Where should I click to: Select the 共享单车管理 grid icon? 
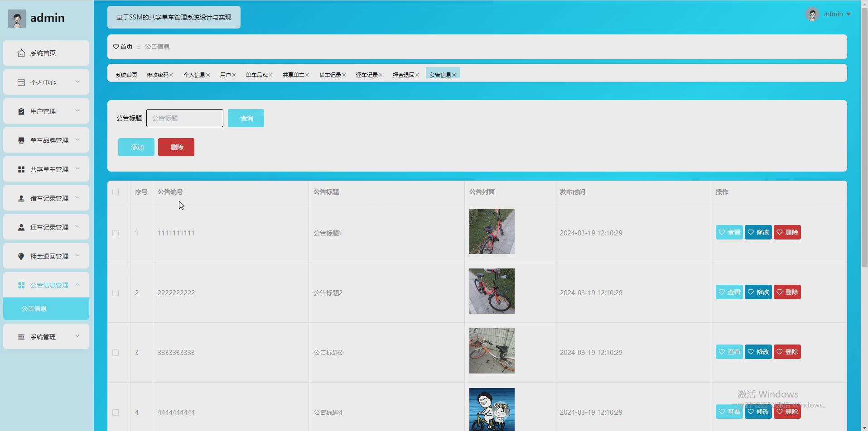[21, 169]
